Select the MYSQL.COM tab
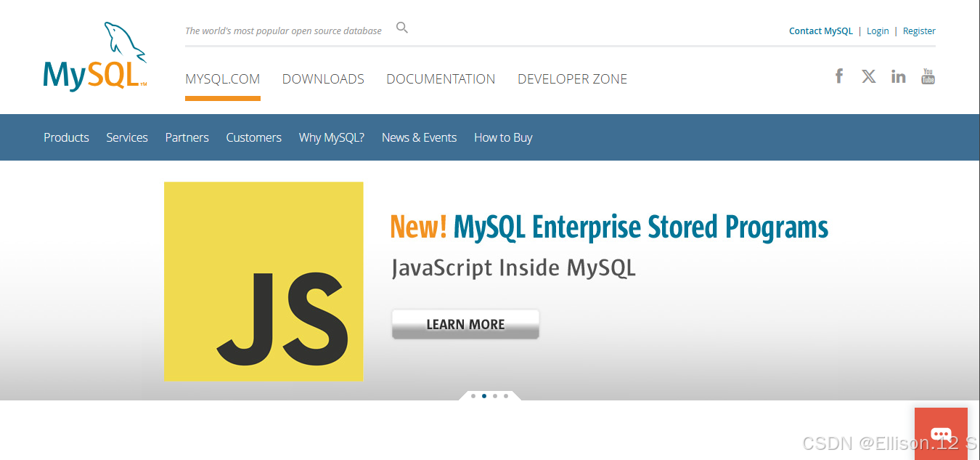Image resolution: width=980 pixels, height=460 pixels. click(x=223, y=79)
